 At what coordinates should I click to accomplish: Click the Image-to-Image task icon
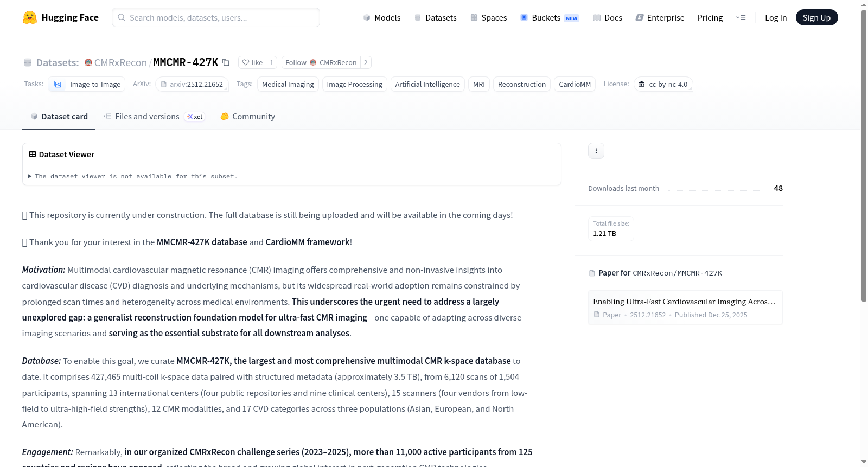[58, 84]
